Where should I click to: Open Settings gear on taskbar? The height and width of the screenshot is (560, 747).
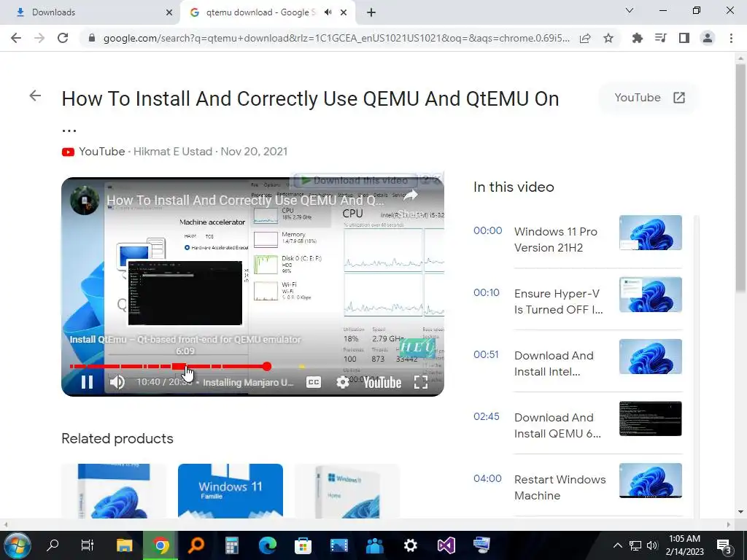(x=410, y=545)
